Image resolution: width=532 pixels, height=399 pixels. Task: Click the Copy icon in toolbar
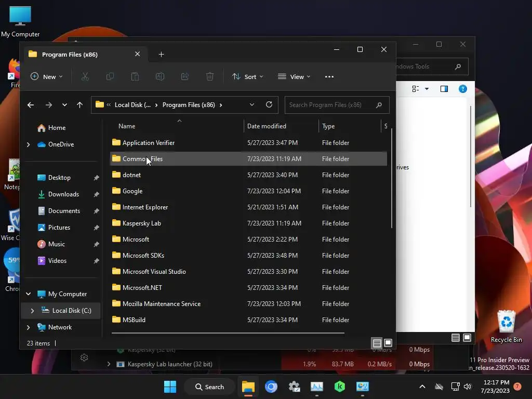(110, 77)
